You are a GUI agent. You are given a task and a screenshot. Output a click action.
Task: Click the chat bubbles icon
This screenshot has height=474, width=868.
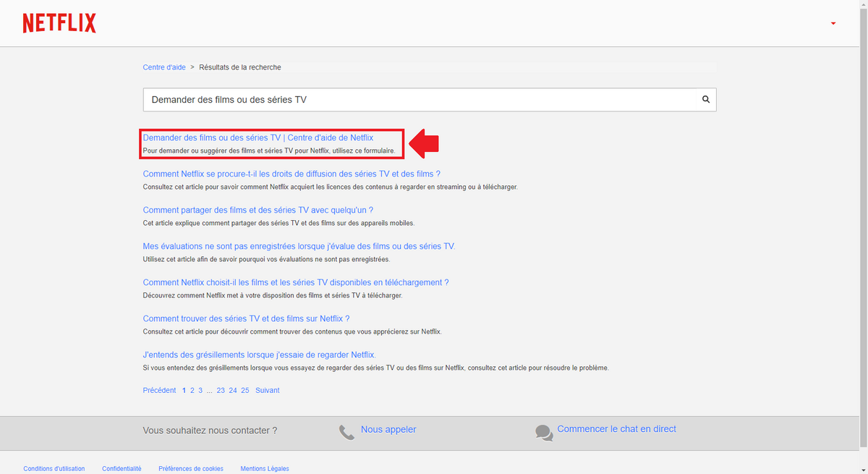click(x=544, y=433)
